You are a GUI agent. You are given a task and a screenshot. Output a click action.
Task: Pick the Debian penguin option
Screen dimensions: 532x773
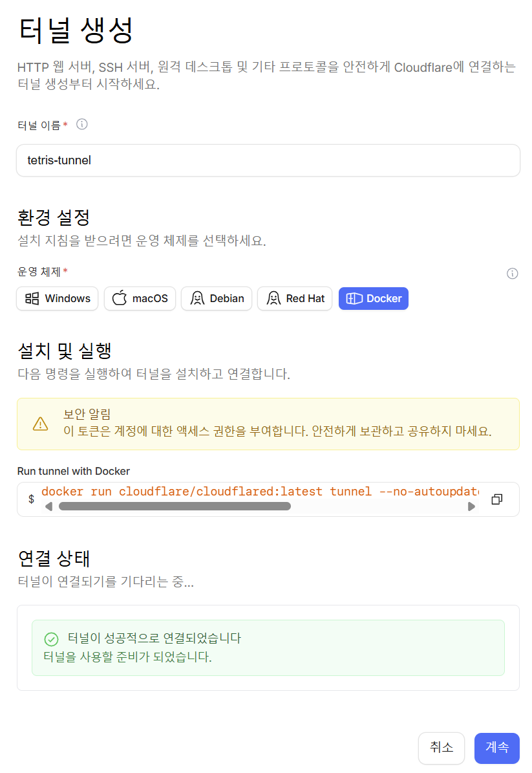pos(217,298)
